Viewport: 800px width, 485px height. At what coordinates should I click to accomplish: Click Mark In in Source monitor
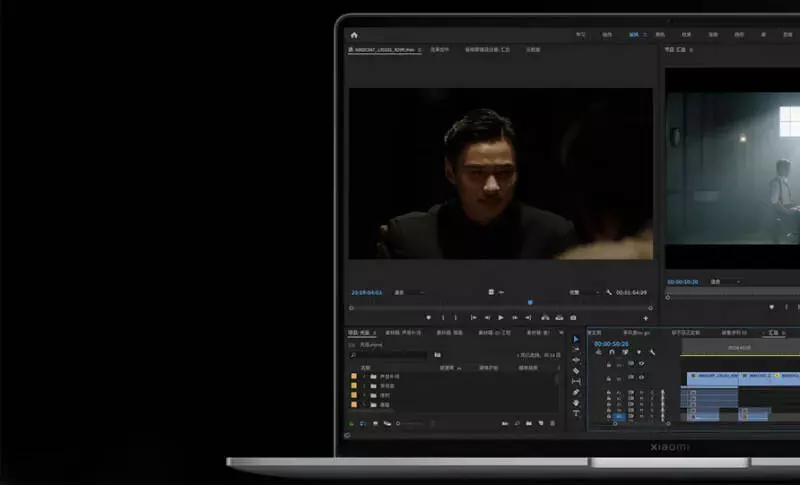coord(443,318)
